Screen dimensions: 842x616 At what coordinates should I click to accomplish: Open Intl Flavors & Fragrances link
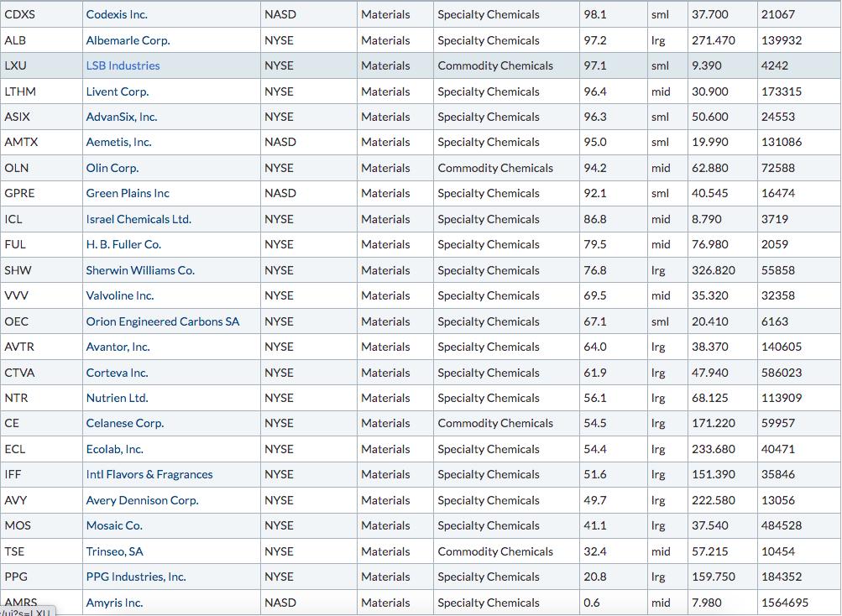(149, 474)
